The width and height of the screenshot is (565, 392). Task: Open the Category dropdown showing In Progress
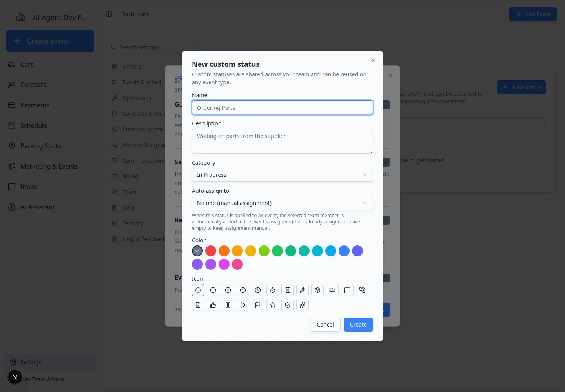coord(282,175)
